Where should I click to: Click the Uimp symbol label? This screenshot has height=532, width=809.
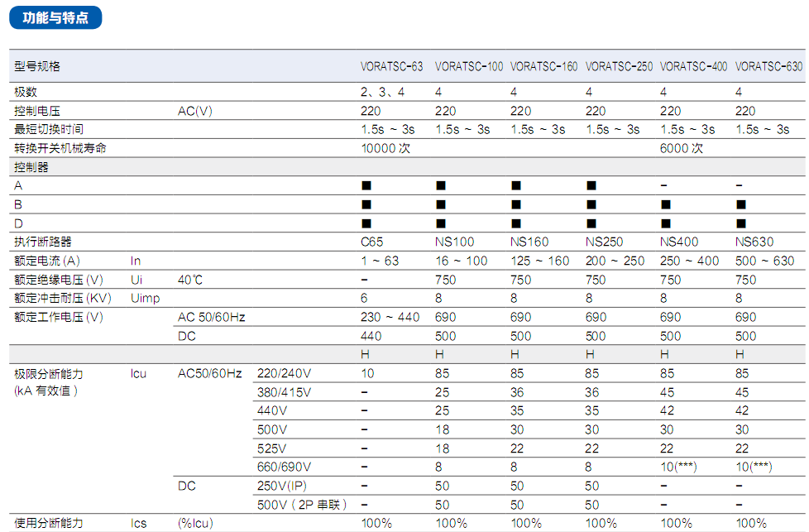(x=146, y=298)
